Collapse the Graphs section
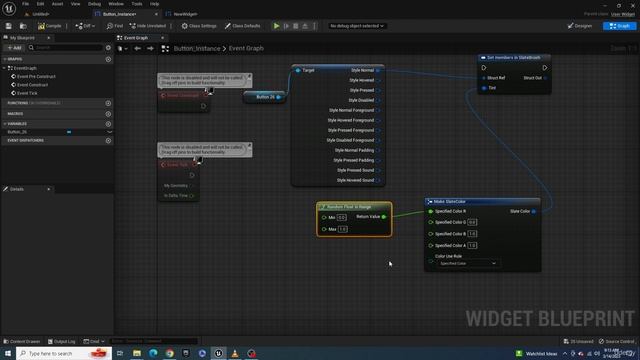The height and width of the screenshot is (360, 640). point(4,59)
